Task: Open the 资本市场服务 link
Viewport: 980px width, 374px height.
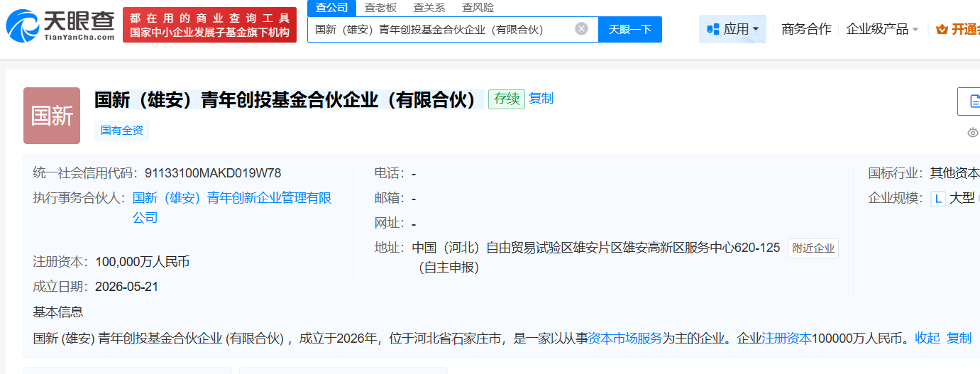Action: tap(625, 338)
